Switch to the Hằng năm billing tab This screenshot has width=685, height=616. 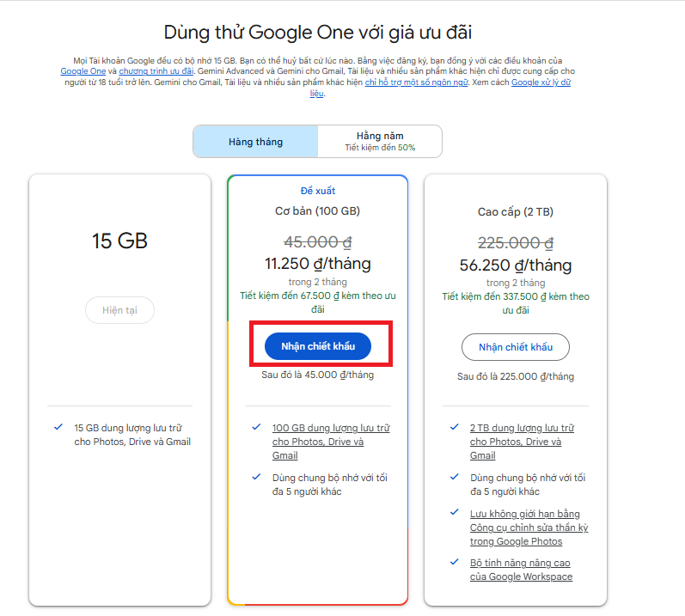pos(380,142)
